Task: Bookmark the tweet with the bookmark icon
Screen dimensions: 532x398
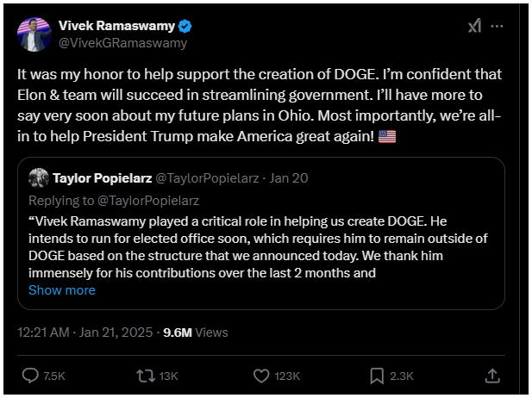Action: pyautogui.click(x=377, y=376)
